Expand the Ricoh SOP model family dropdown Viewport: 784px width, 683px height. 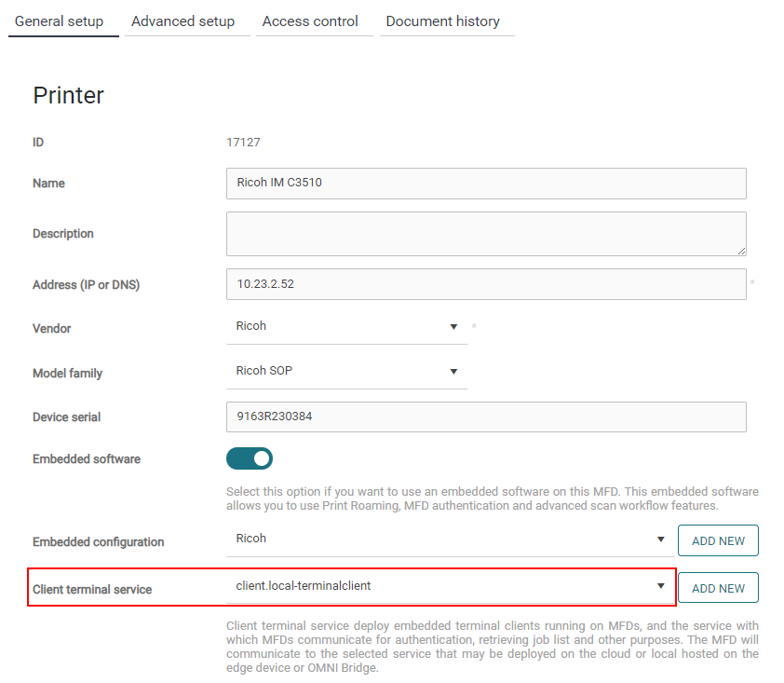[347, 372]
